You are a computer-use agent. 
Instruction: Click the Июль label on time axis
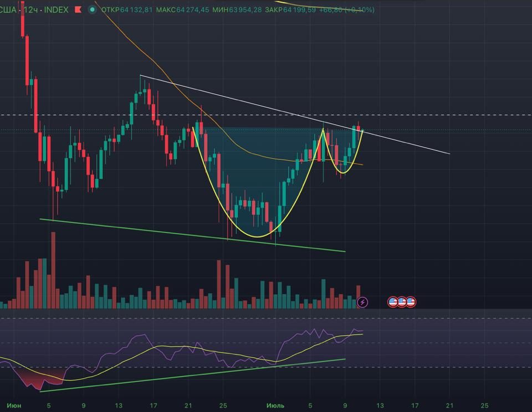[275, 405]
